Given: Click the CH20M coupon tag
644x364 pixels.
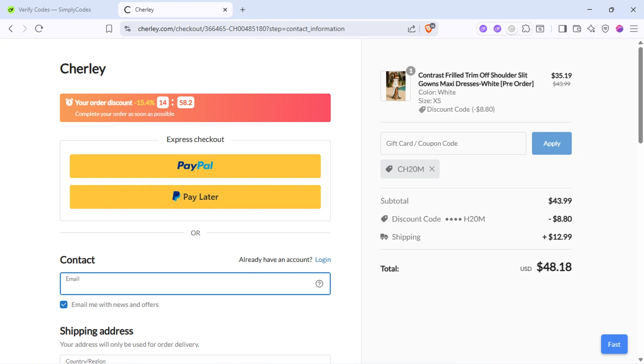Looking at the screenshot, I should [410, 169].
